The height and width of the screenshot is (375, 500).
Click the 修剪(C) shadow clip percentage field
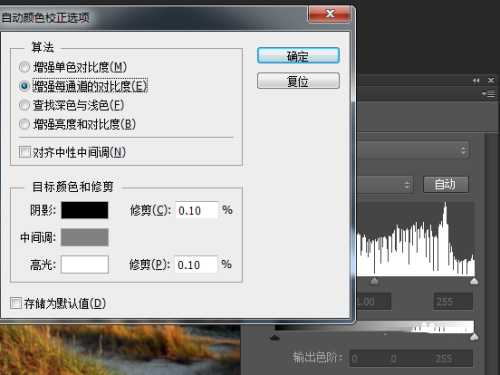(197, 210)
